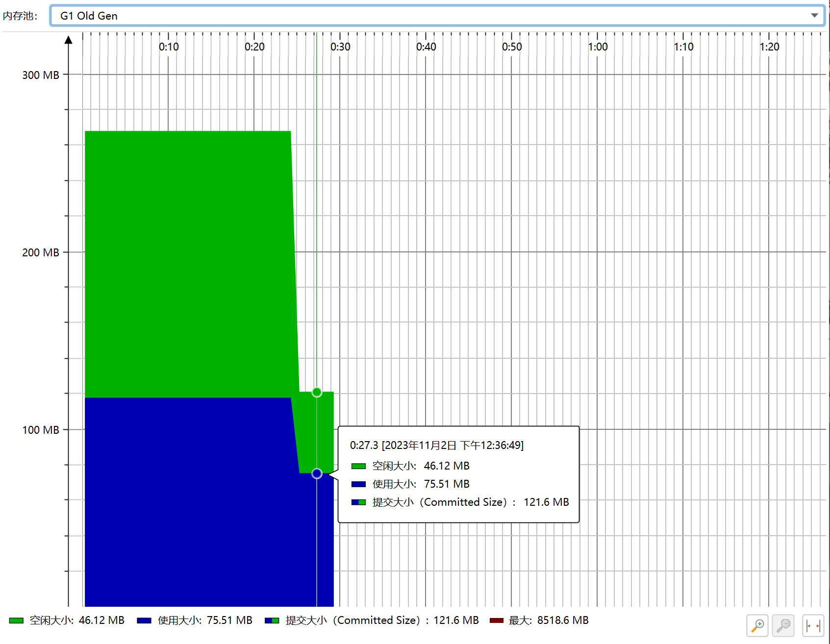Click the 200 MB axis label
830x644 pixels.
click(x=41, y=252)
